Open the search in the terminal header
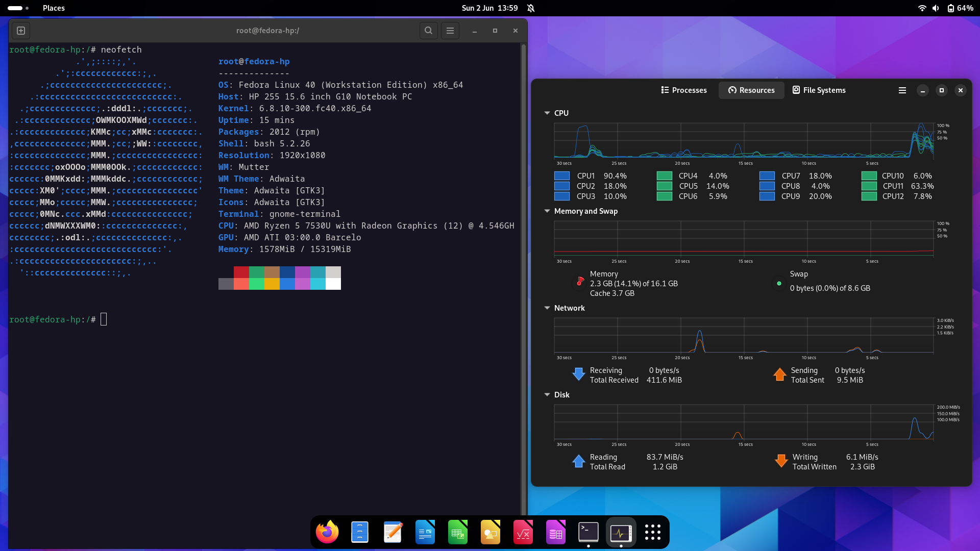 click(429, 31)
